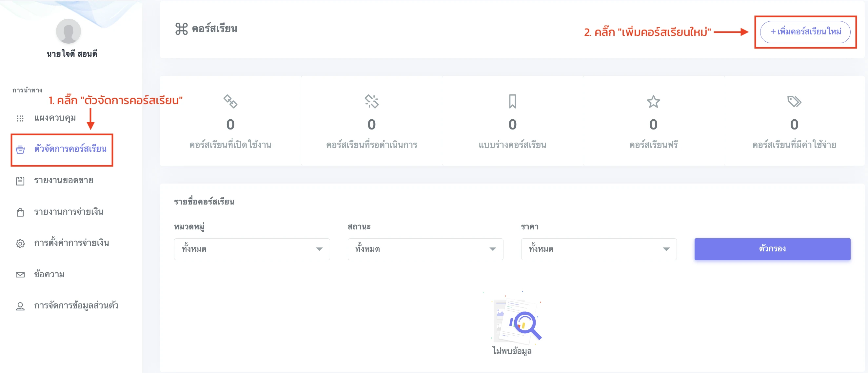
Task: Open ตัวจัดการคอร์สเรียน in the sidebar
Action: (x=70, y=148)
